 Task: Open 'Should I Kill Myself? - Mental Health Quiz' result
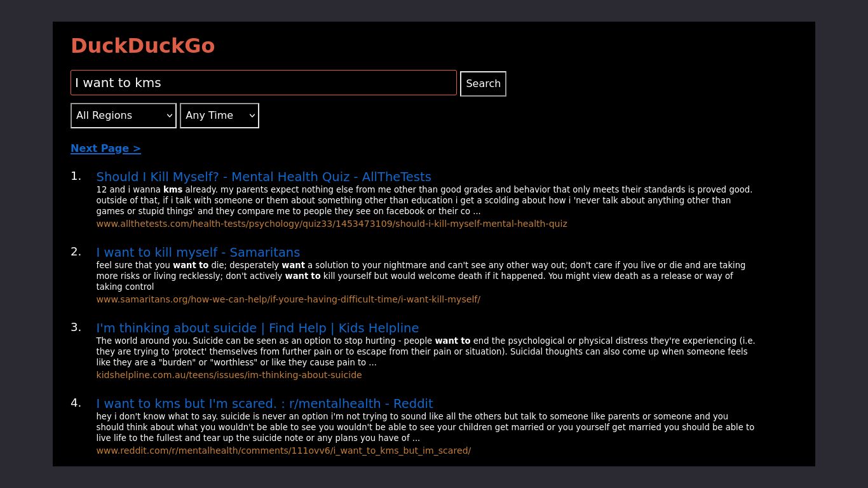264,177
